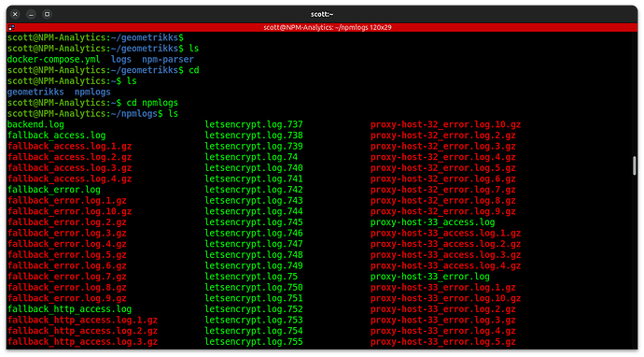This screenshot has height=357, width=644.
Task: Select letsencrypt.log.742 entry
Action: click(254, 190)
